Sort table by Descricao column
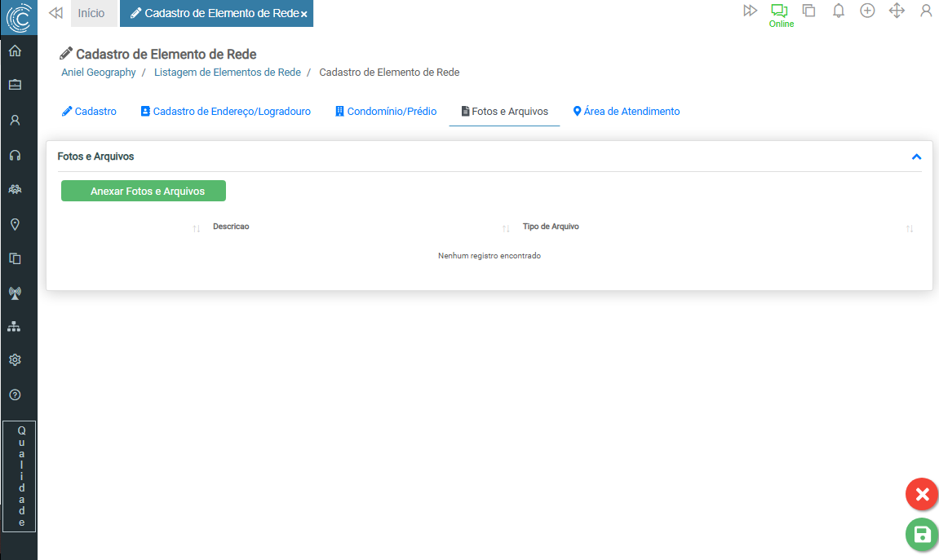 click(231, 227)
